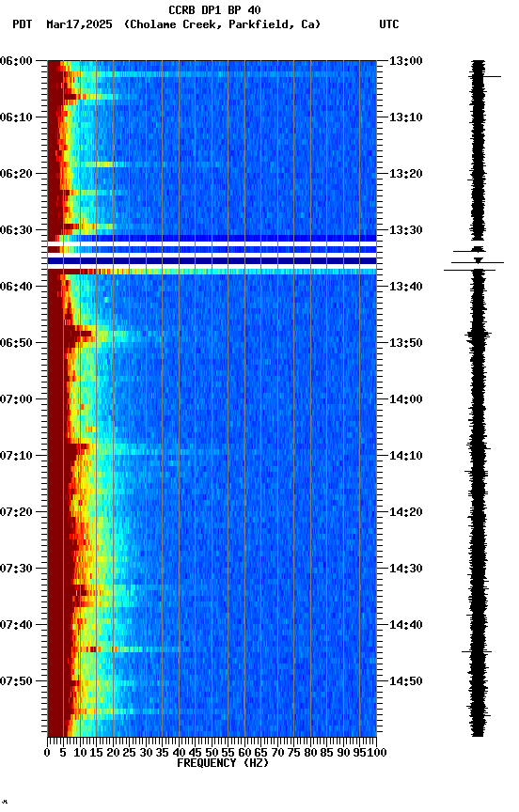
Task: Click the '06:30' PDT time label
Action: [x=16, y=230]
